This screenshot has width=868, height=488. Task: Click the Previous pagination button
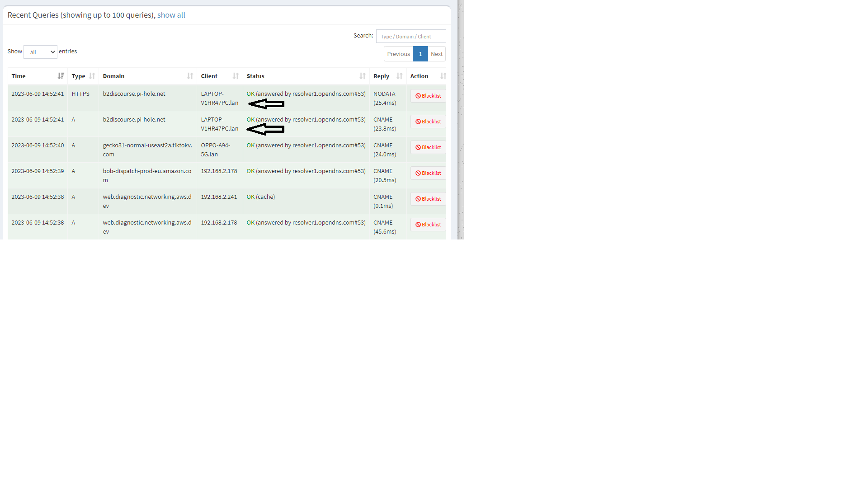[398, 54]
